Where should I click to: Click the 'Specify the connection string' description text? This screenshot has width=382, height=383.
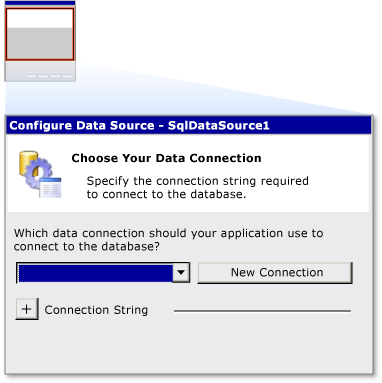(198, 187)
